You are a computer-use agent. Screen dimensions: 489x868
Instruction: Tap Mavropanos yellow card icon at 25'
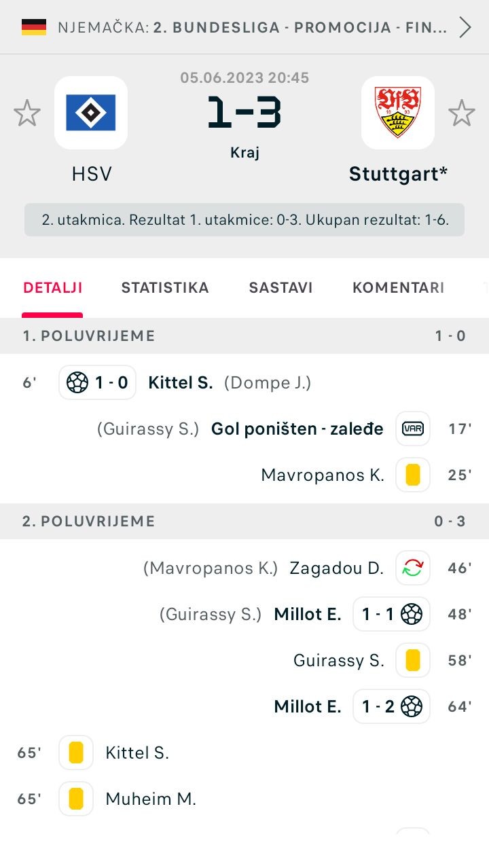(413, 475)
